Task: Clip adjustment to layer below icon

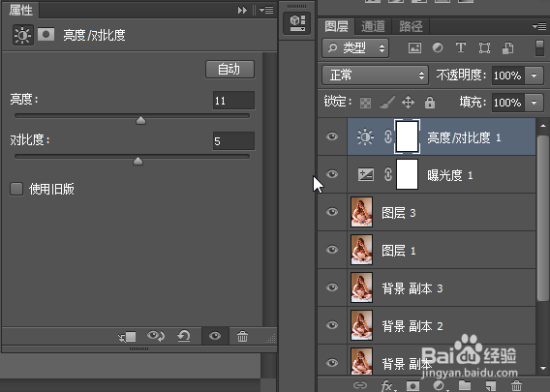Action: pos(127,337)
